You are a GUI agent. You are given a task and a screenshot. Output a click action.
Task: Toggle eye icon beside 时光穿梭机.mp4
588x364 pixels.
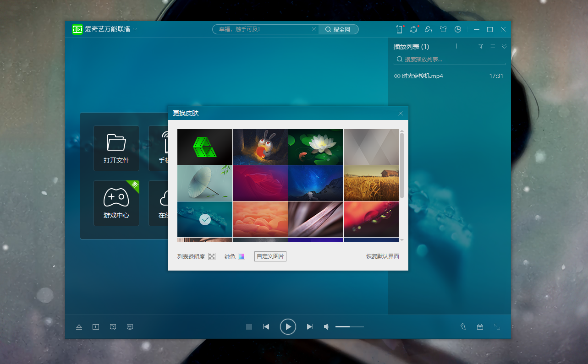pyautogui.click(x=397, y=76)
